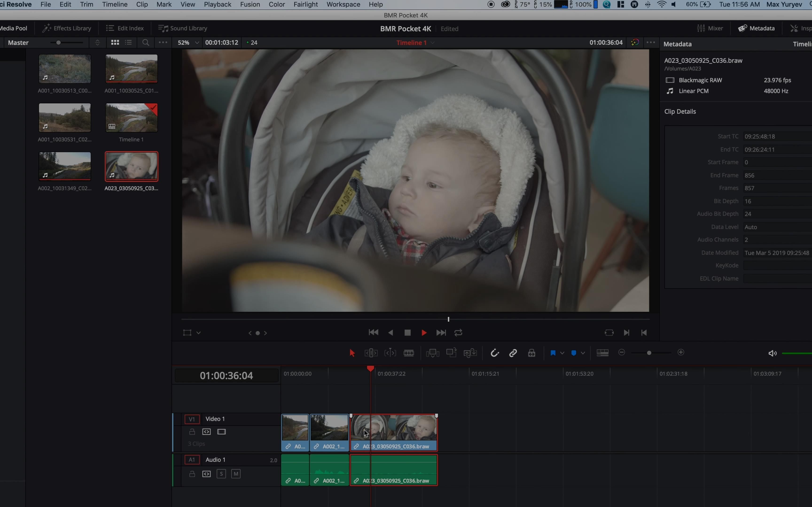812x507 pixels.
Task: Select the Blade Edit mode tool
Action: [x=409, y=353]
